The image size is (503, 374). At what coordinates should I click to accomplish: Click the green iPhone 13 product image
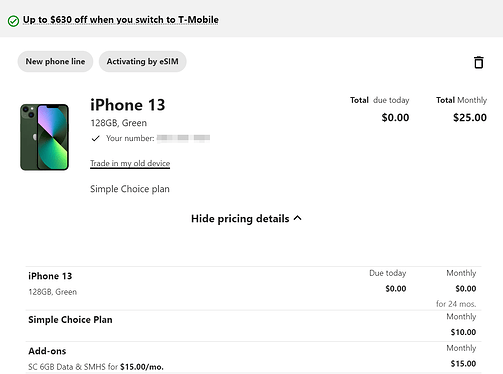tap(44, 137)
